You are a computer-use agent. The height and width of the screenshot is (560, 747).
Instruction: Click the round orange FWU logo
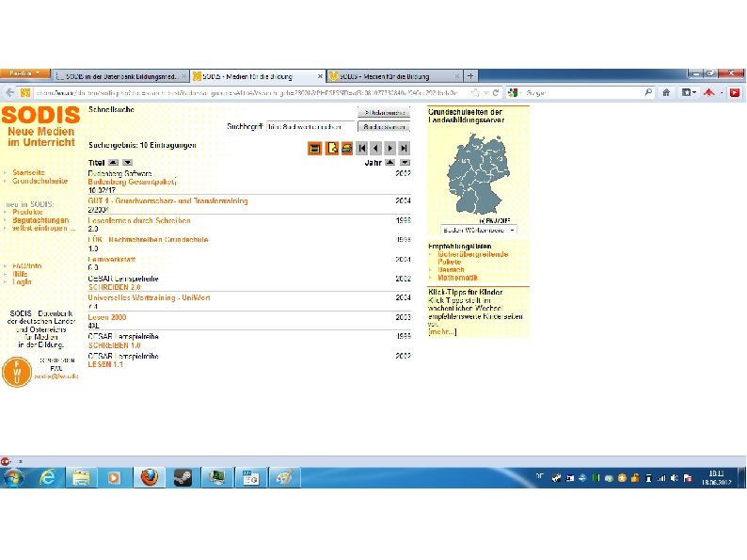coord(17,372)
